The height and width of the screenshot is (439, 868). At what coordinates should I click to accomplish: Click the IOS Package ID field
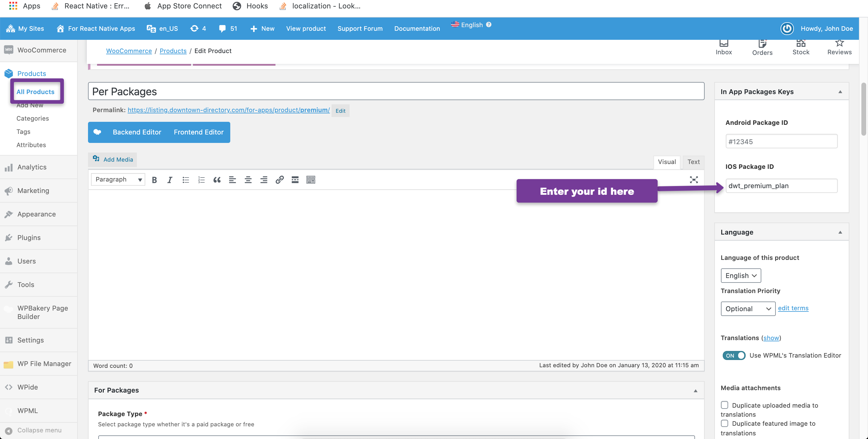(x=782, y=186)
